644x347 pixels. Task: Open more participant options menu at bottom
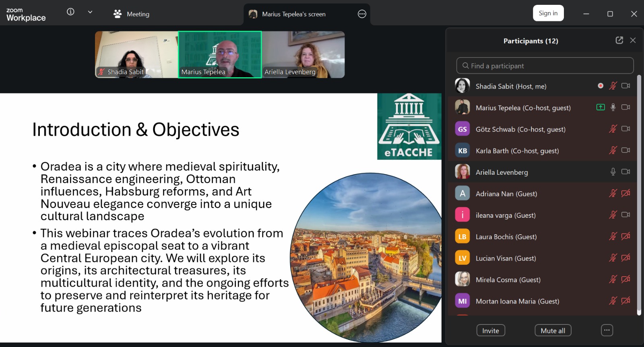coord(607,330)
